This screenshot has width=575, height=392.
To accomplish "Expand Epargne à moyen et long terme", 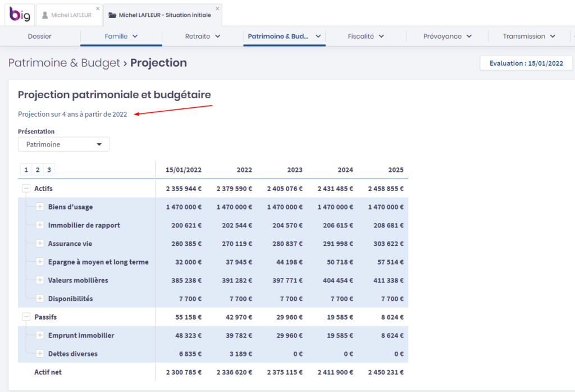I will [40, 262].
